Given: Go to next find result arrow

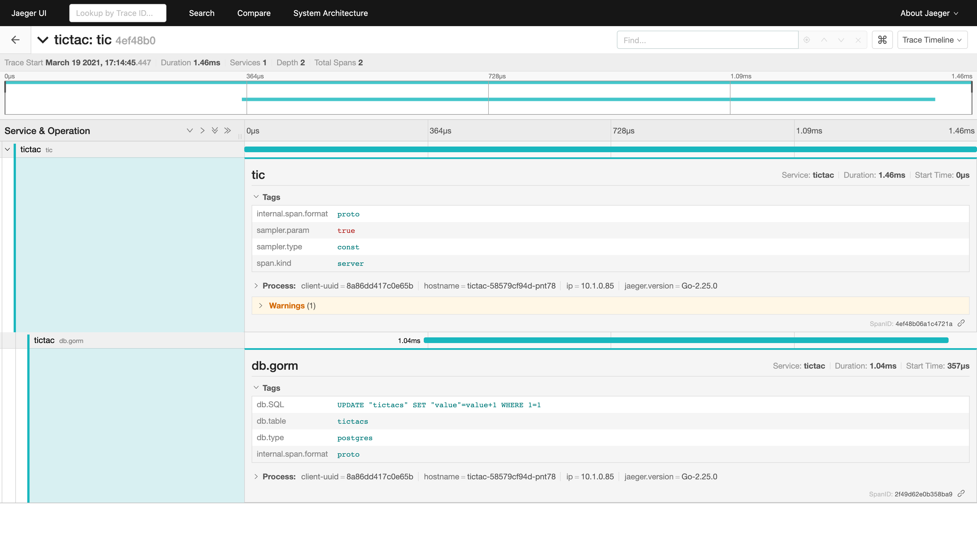Looking at the screenshot, I should coord(841,40).
